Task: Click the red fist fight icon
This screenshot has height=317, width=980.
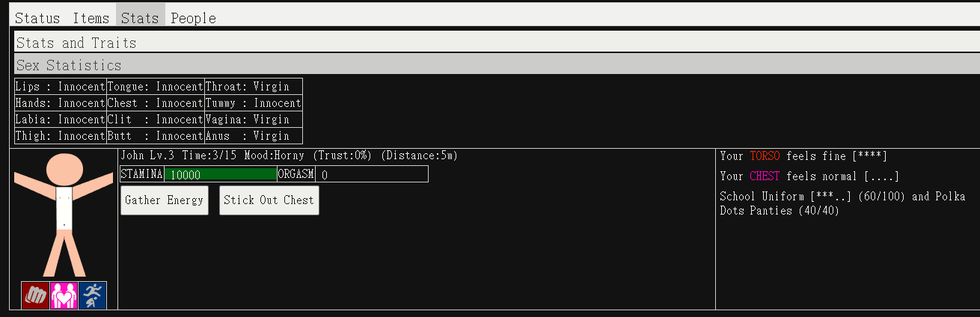Action: pyautogui.click(x=35, y=295)
